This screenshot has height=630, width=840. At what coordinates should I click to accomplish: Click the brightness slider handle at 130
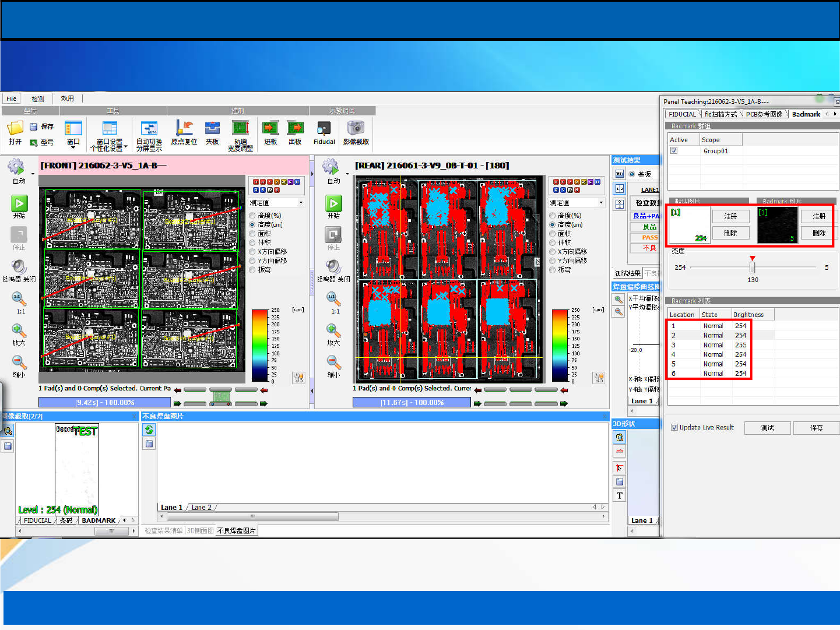pyautogui.click(x=752, y=268)
